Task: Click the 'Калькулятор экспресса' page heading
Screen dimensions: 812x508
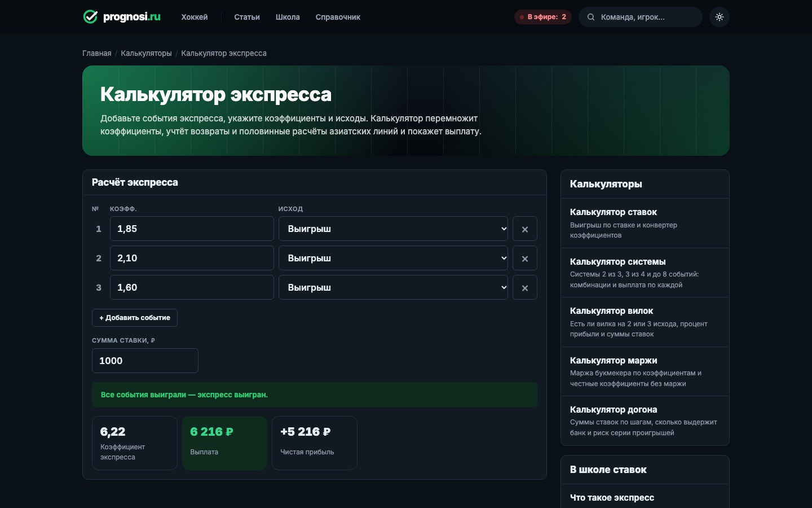Action: pos(216,94)
